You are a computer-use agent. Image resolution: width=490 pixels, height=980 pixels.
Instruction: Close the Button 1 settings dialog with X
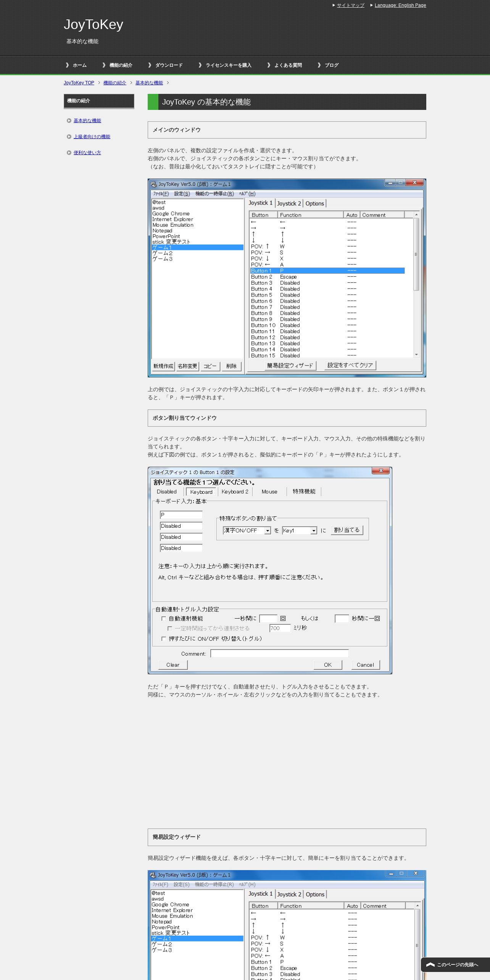(381, 471)
